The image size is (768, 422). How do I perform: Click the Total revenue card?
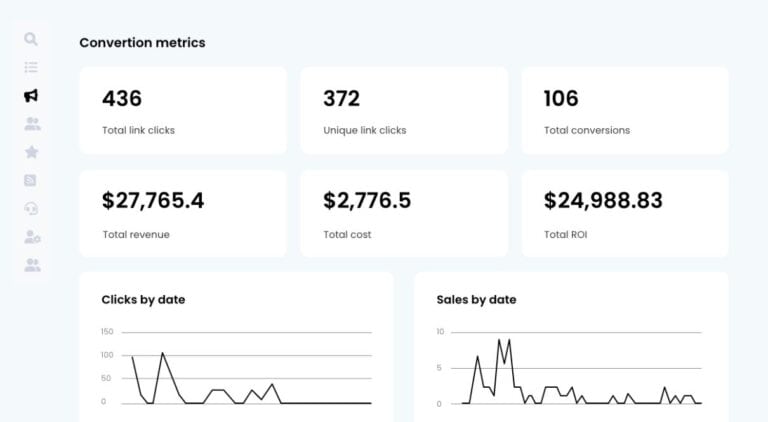[183, 213]
